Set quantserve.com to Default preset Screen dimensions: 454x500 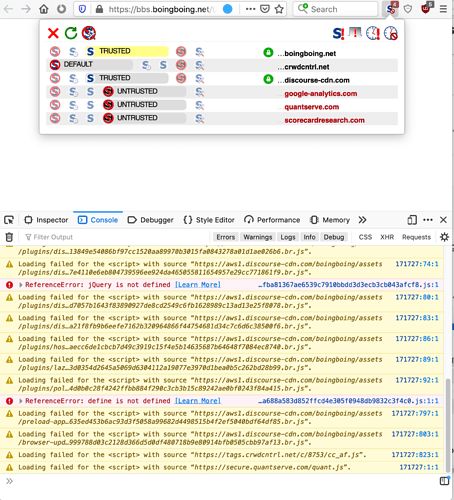[x=55, y=105]
